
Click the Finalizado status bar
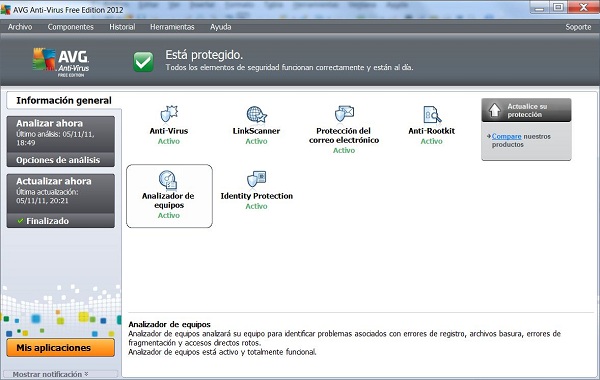(60, 221)
